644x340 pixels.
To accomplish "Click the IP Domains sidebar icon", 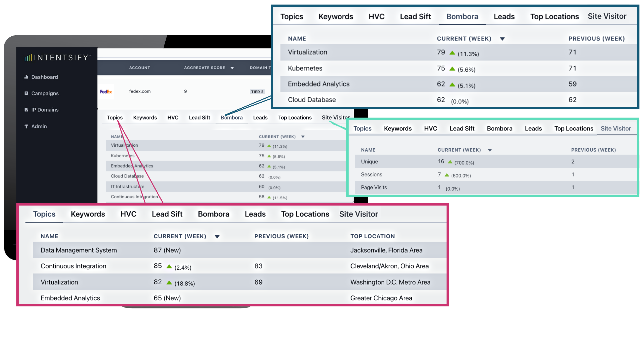I will point(26,110).
